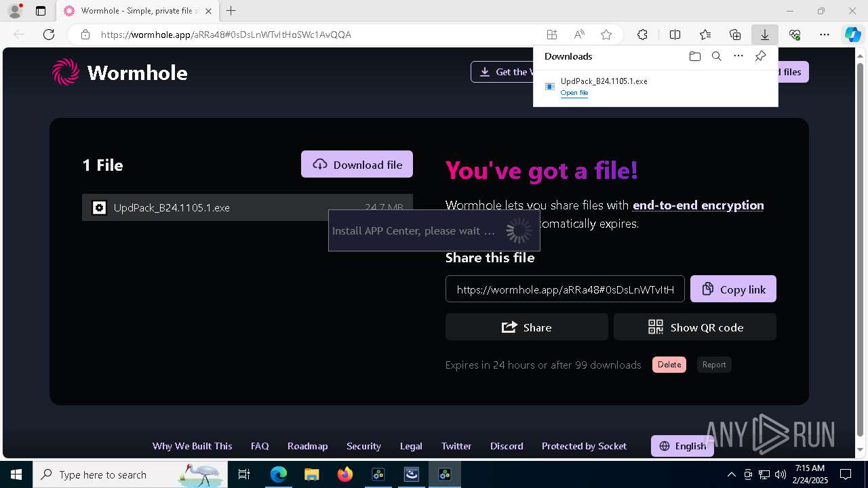Image resolution: width=868 pixels, height=488 pixels.
Task: Add this page to favorites star
Action: (606, 35)
